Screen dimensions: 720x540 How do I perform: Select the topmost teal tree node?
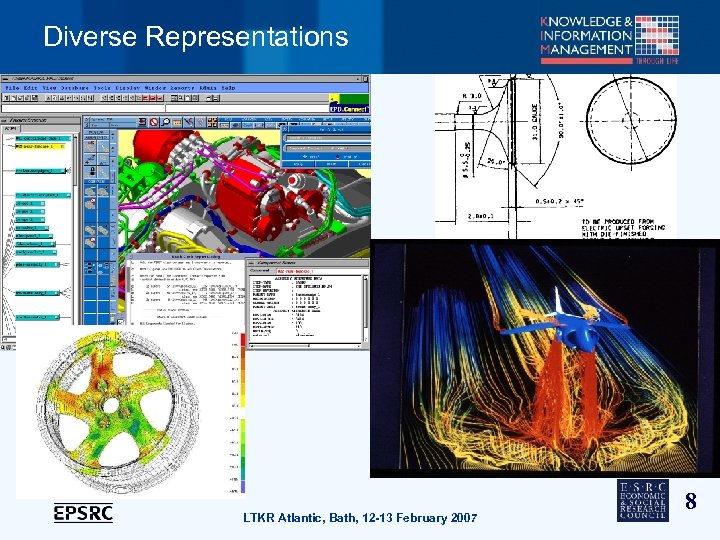[x=43, y=138]
